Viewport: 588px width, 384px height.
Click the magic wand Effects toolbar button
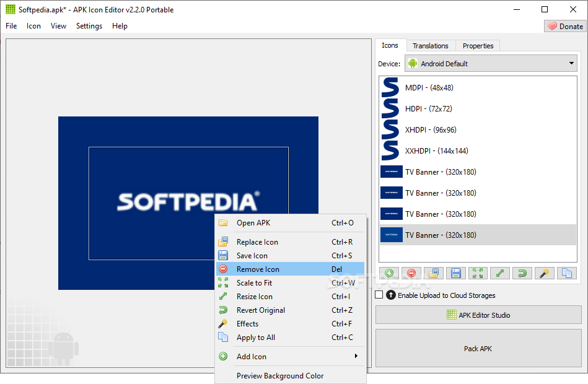click(545, 273)
